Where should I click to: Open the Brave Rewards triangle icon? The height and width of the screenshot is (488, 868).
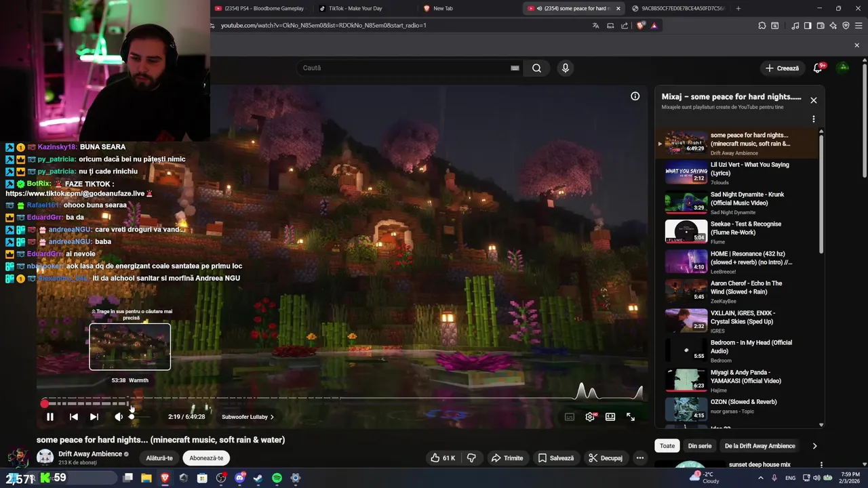pos(654,26)
